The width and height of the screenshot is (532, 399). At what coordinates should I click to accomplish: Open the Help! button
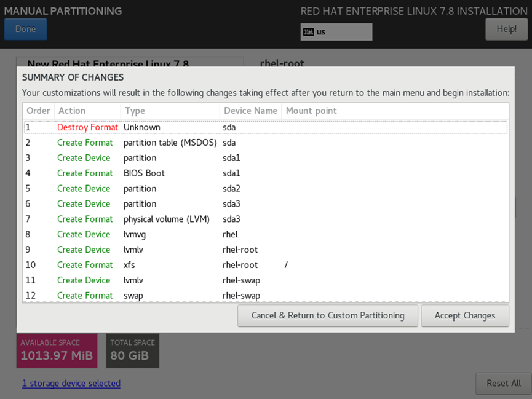(x=506, y=29)
